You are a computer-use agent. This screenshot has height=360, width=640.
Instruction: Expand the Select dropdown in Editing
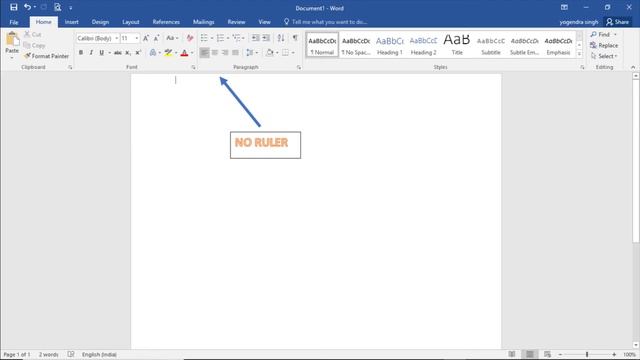[604, 56]
